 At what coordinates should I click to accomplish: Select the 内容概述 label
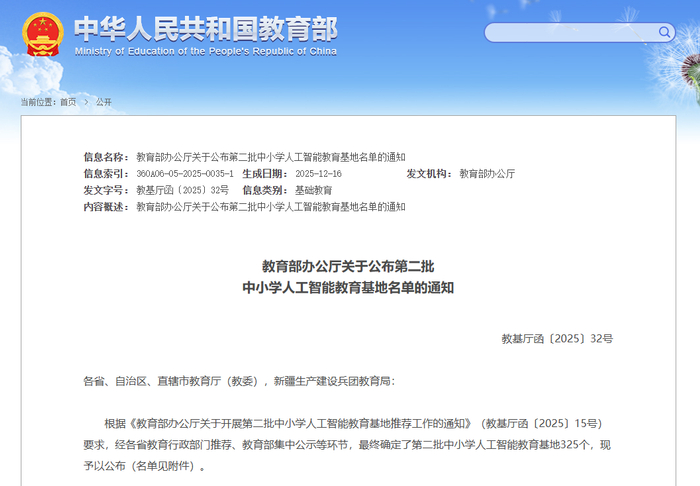coord(106,207)
